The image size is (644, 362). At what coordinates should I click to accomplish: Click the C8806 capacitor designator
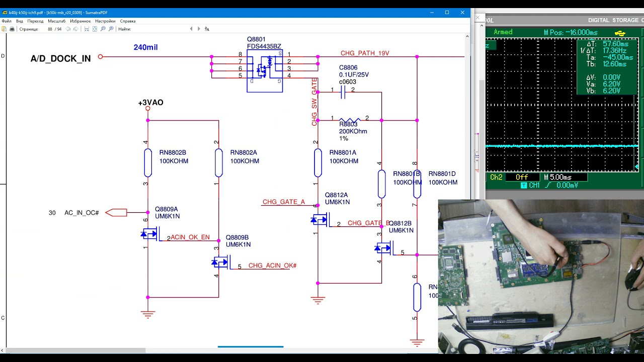click(348, 67)
